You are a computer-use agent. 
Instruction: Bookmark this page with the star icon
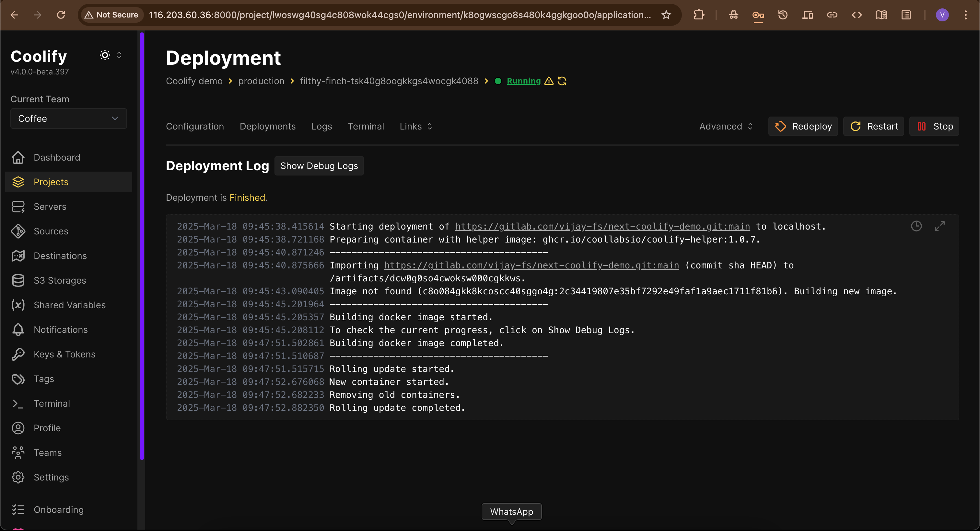pyautogui.click(x=666, y=15)
